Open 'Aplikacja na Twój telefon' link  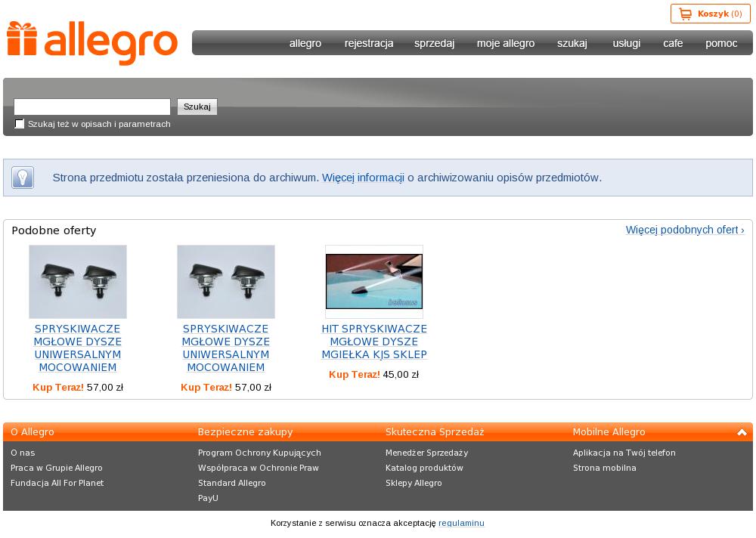click(x=624, y=453)
